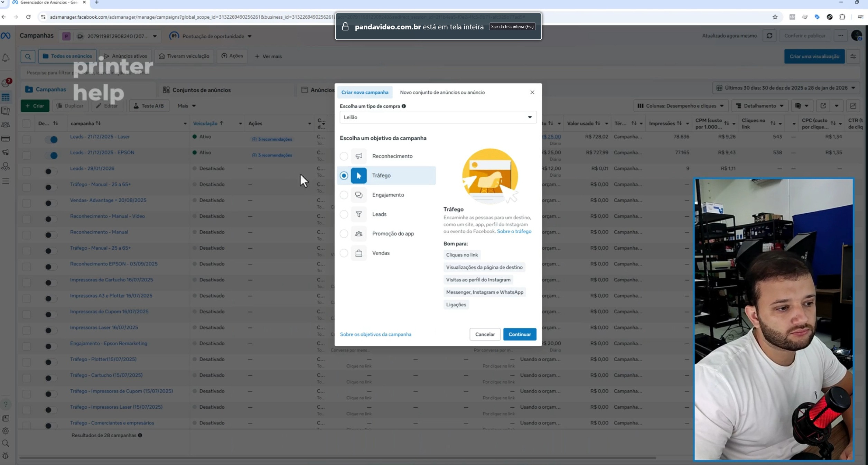Open Sobre os objetivos da campanha link
This screenshot has height=465, width=868.
pyautogui.click(x=375, y=334)
